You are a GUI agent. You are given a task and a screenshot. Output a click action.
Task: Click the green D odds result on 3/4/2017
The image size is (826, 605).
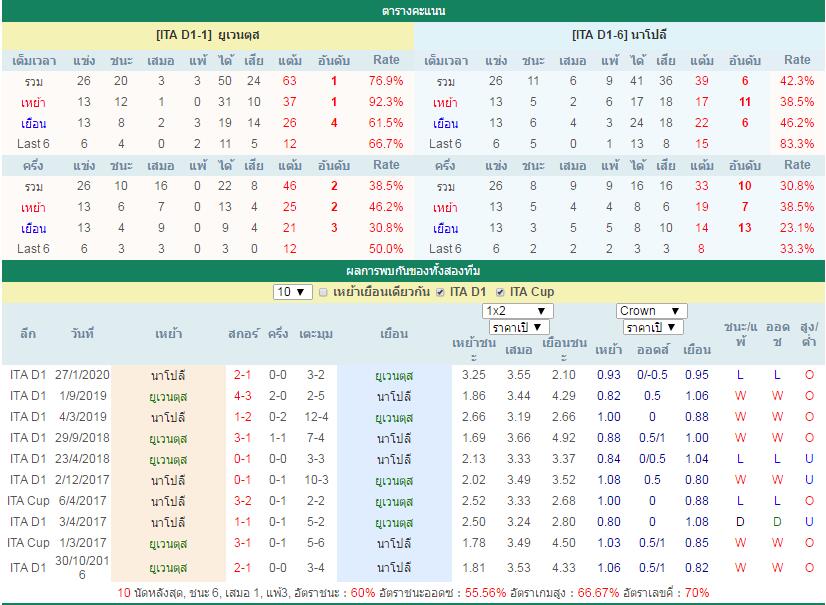coord(777,522)
